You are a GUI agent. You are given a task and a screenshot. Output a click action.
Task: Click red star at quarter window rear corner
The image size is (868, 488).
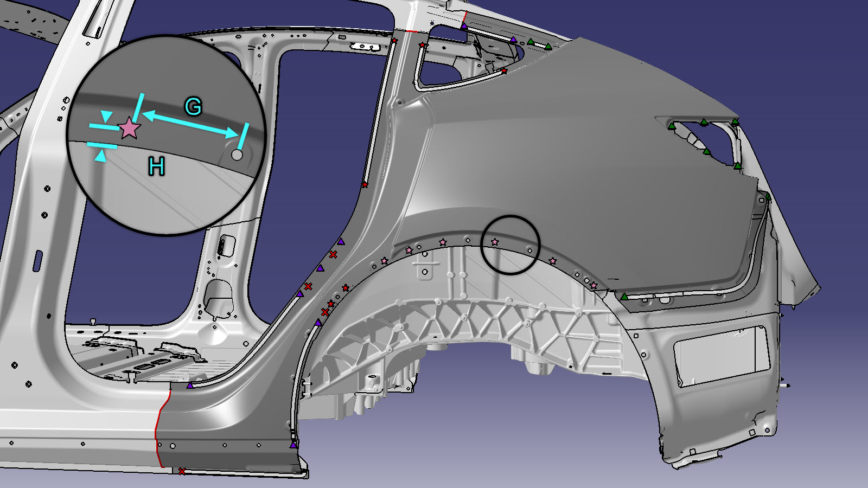(504, 71)
